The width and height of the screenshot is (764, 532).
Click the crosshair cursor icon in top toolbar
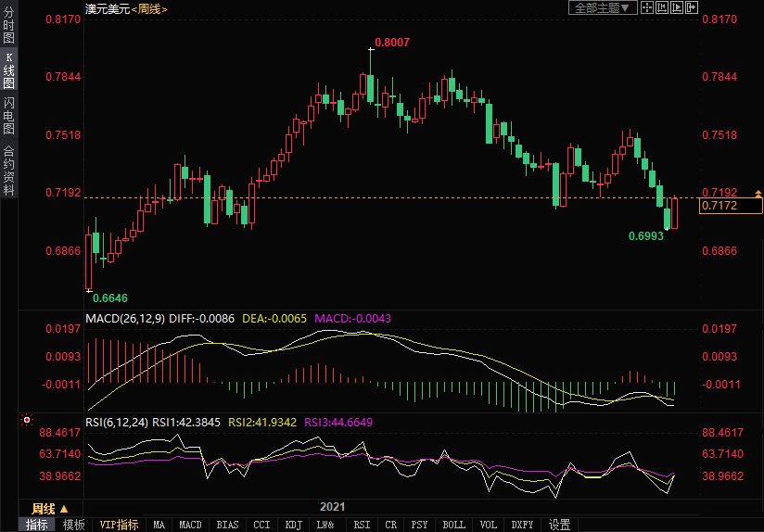pyautogui.click(x=646, y=7)
